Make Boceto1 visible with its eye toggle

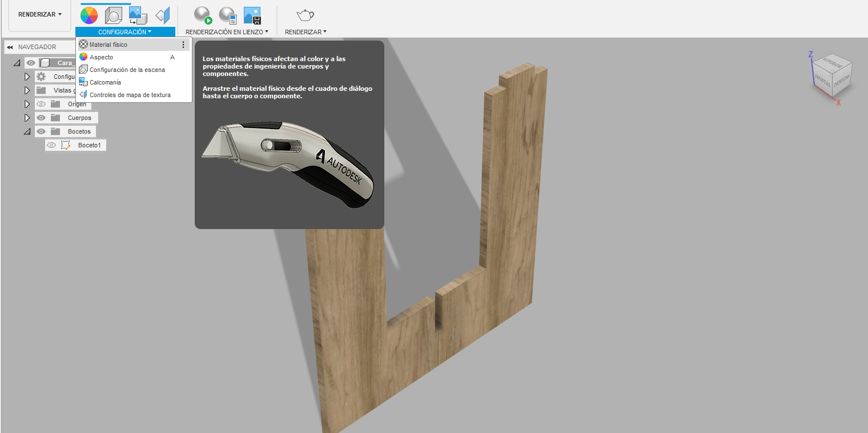(51, 145)
